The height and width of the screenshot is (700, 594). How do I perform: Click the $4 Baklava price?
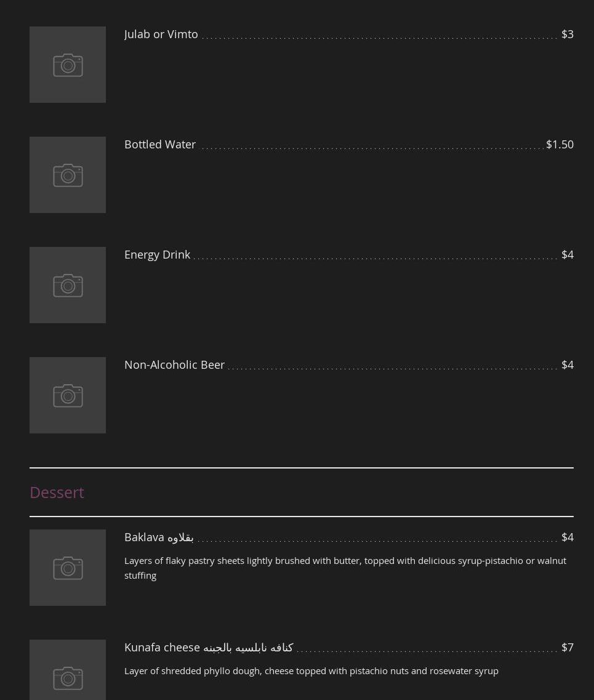tap(567, 537)
